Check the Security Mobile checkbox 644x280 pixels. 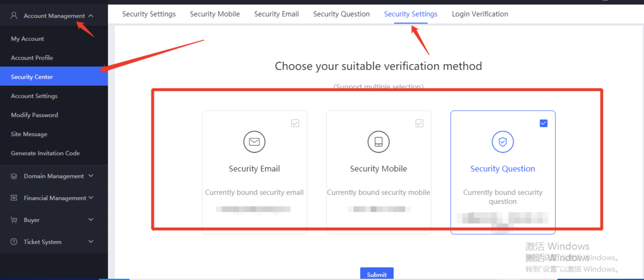[419, 123]
